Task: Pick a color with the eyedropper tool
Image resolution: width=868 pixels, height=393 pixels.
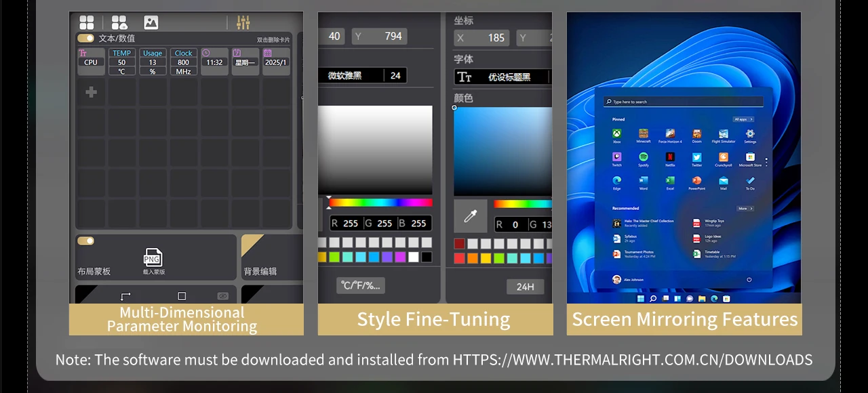Action: 470,216
